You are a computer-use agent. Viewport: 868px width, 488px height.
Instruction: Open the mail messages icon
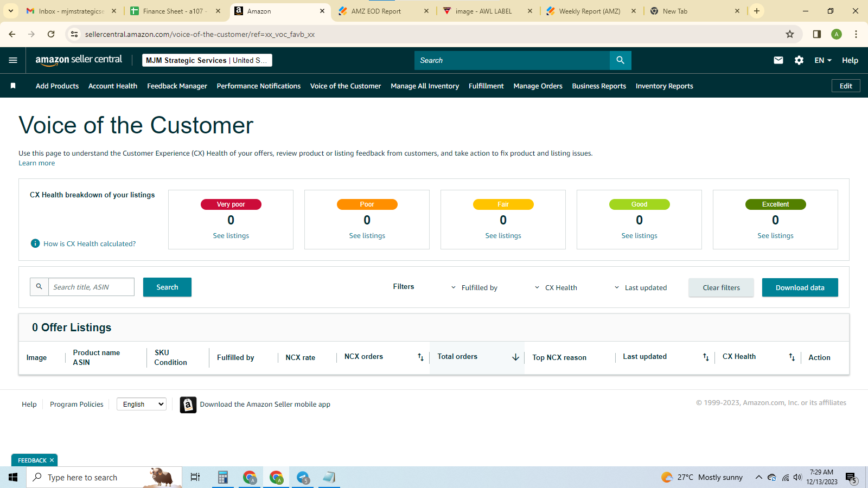[778, 60]
